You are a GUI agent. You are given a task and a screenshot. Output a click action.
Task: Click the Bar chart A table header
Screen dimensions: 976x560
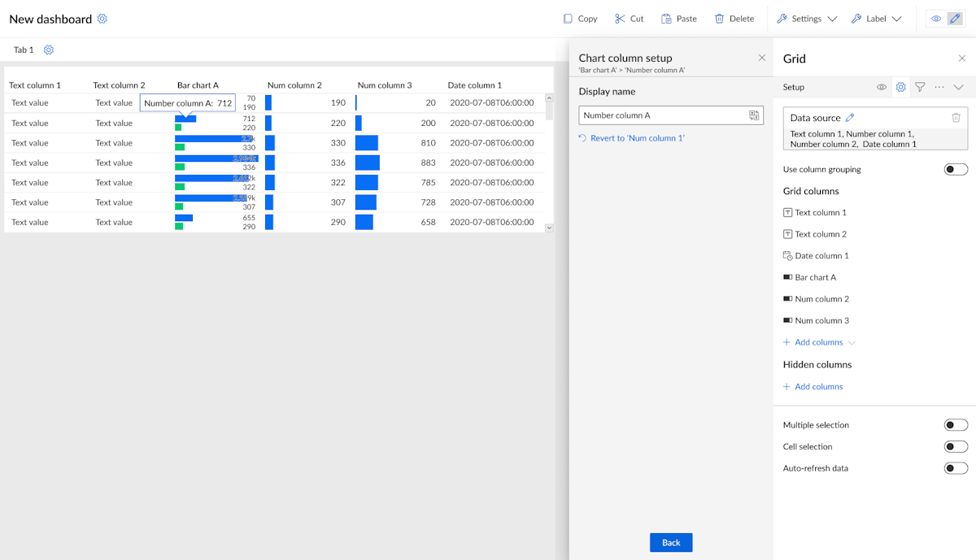coord(198,85)
